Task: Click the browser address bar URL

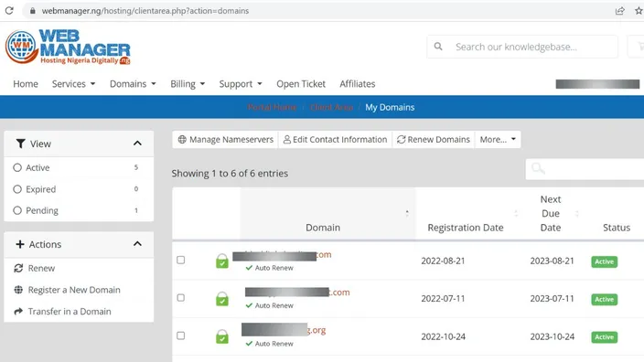Action: pyautogui.click(x=145, y=11)
